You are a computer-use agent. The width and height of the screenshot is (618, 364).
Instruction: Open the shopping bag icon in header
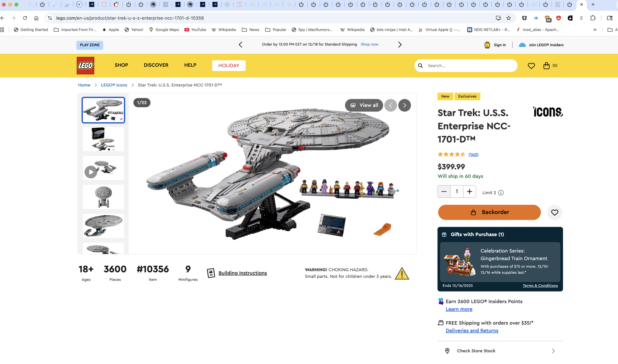coord(546,66)
